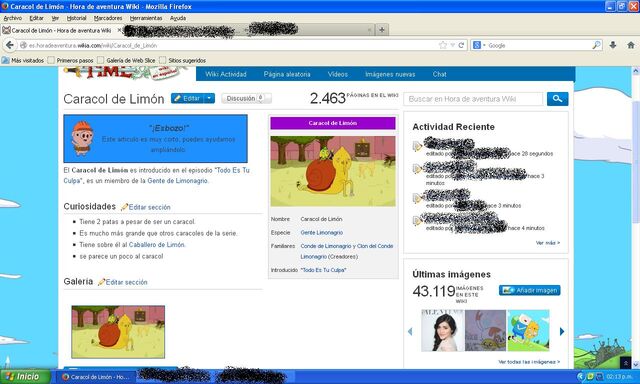640x384 pixels.
Task: Reload the page with the refresh icon
Action: 461,45
